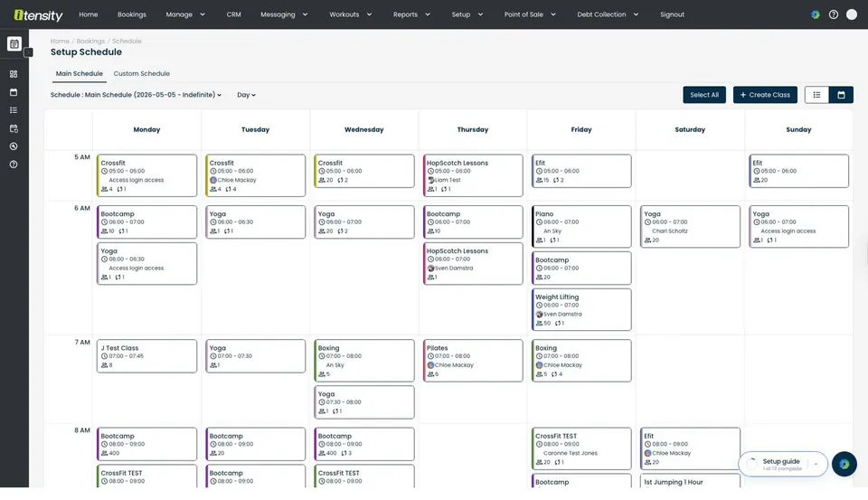Click the Setup guide progress ring
868x500 pixels.
click(751, 464)
